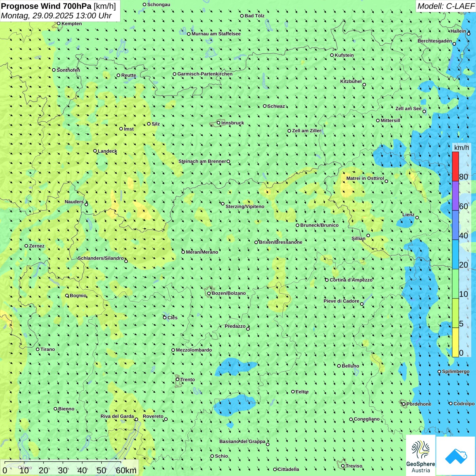Click the Kufstein label on the map
Screen dimensions: 476x476
[344, 55]
